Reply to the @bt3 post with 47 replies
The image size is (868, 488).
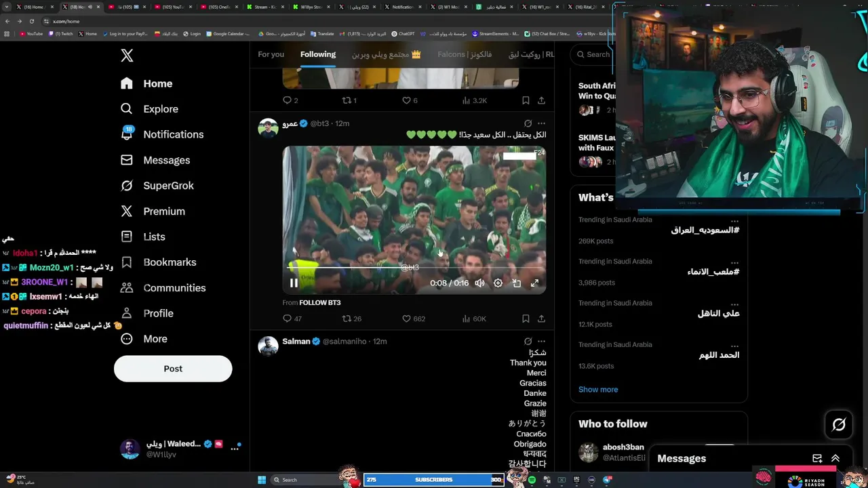click(x=292, y=319)
